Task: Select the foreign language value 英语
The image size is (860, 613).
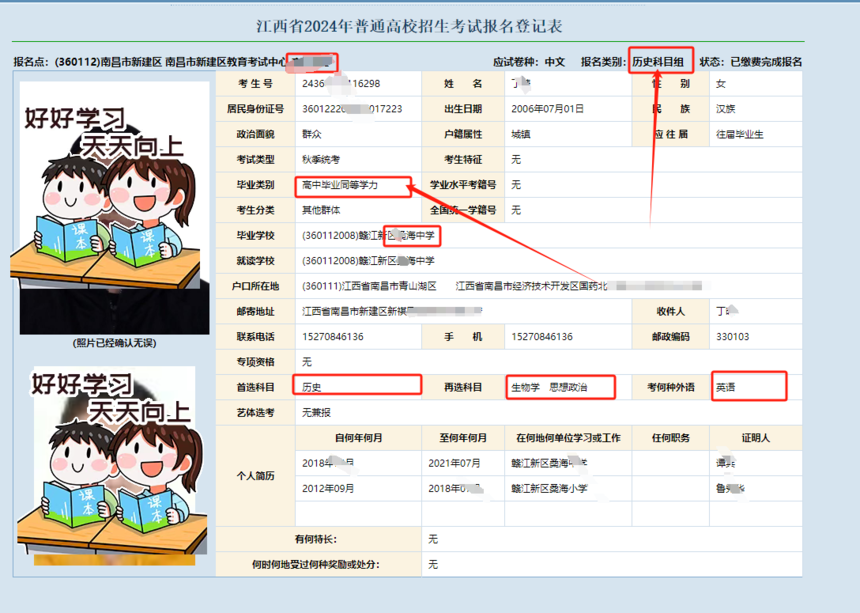Action: [x=726, y=387]
